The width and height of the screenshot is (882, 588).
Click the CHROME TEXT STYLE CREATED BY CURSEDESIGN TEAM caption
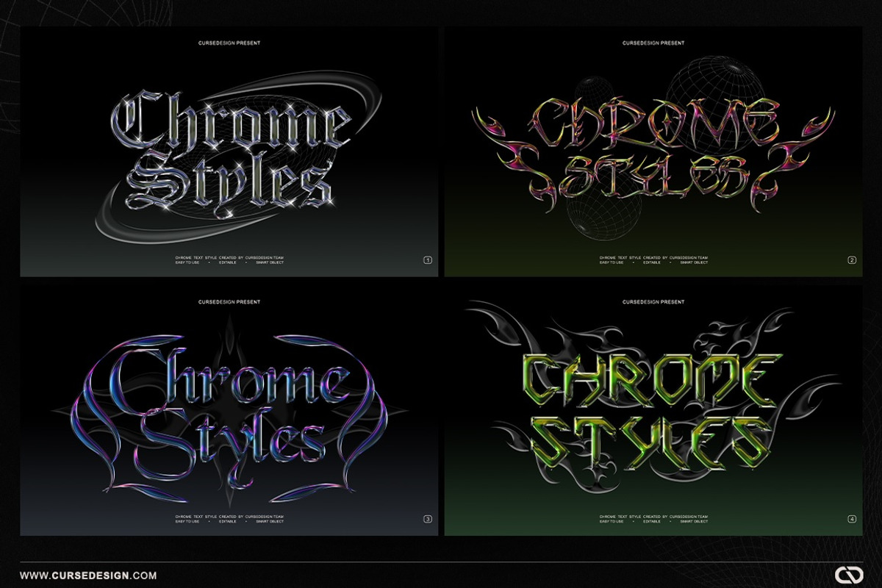(232, 258)
